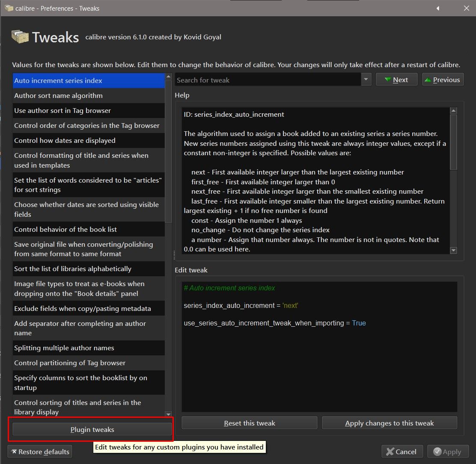Go to the Previous matching tweak

coord(443,80)
